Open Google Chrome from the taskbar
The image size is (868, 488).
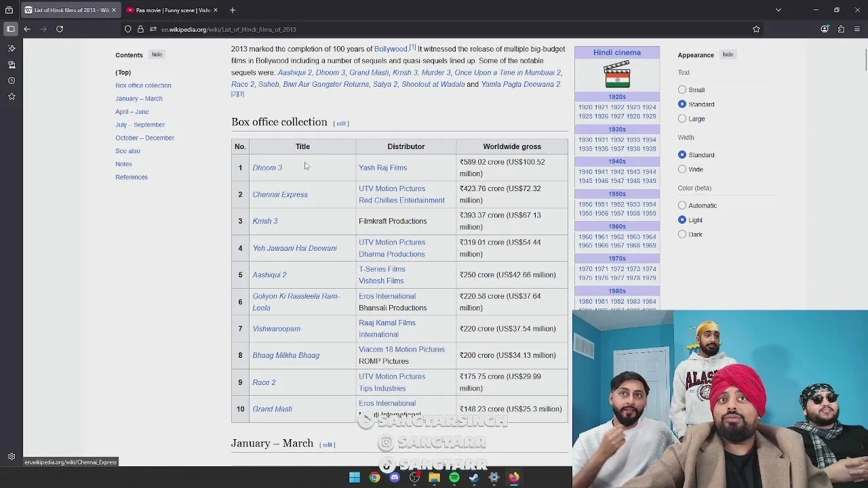click(x=374, y=478)
